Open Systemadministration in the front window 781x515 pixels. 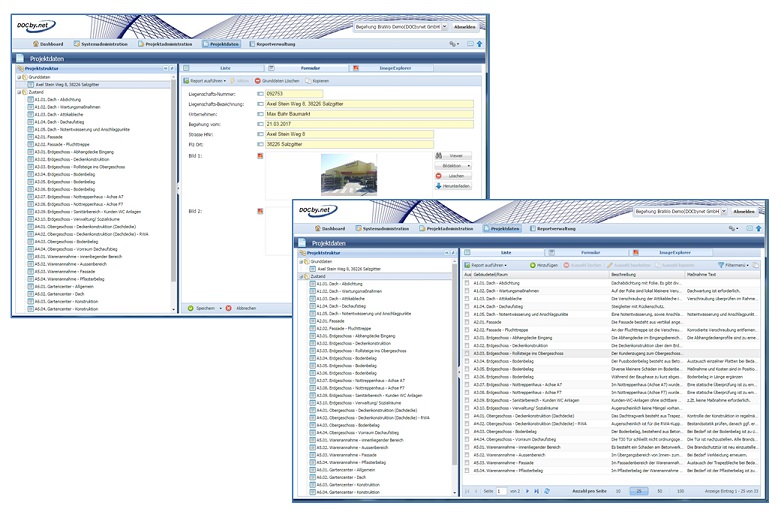(382, 229)
